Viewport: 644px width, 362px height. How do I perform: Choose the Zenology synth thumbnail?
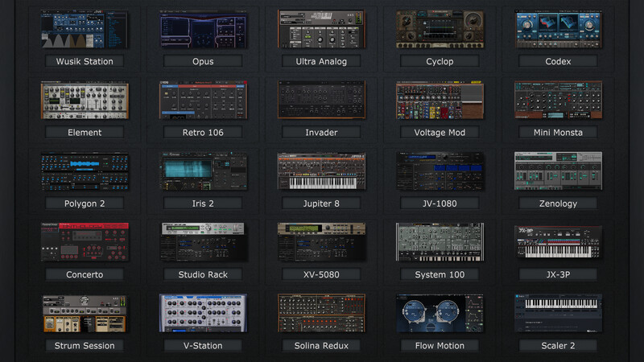pyautogui.click(x=558, y=171)
